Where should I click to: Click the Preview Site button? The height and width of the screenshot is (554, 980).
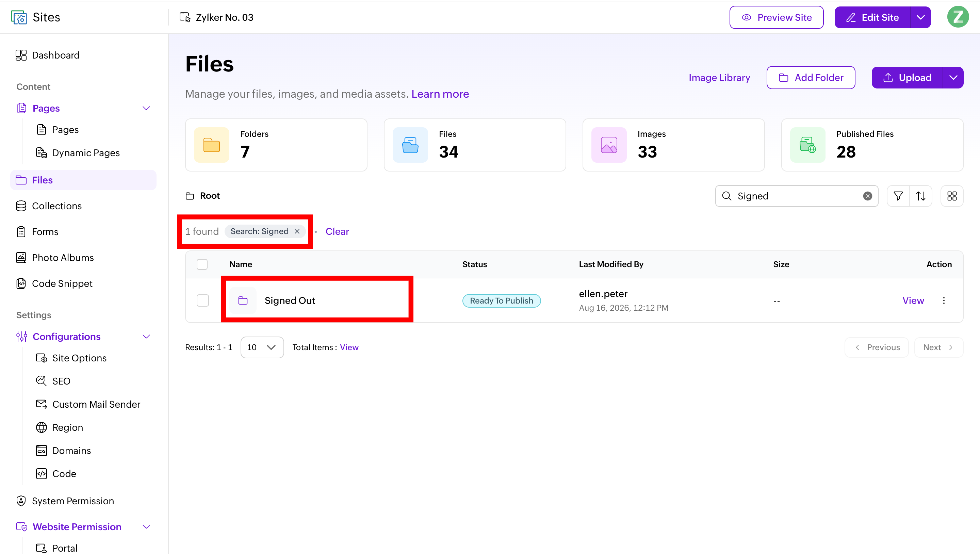click(x=777, y=17)
